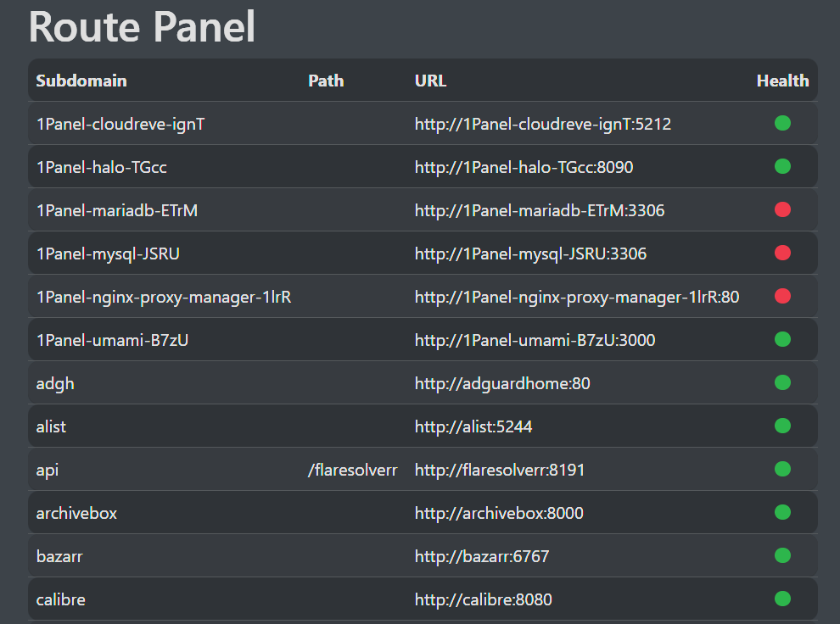Click the green health indicator for adgh
This screenshot has height=624, width=840.
tap(781, 382)
